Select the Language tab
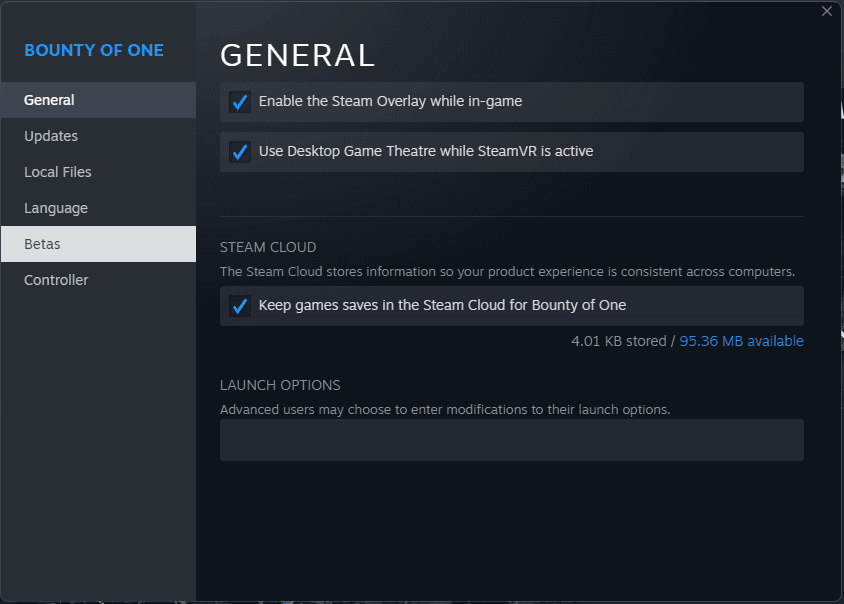This screenshot has height=604, width=844. click(x=98, y=208)
